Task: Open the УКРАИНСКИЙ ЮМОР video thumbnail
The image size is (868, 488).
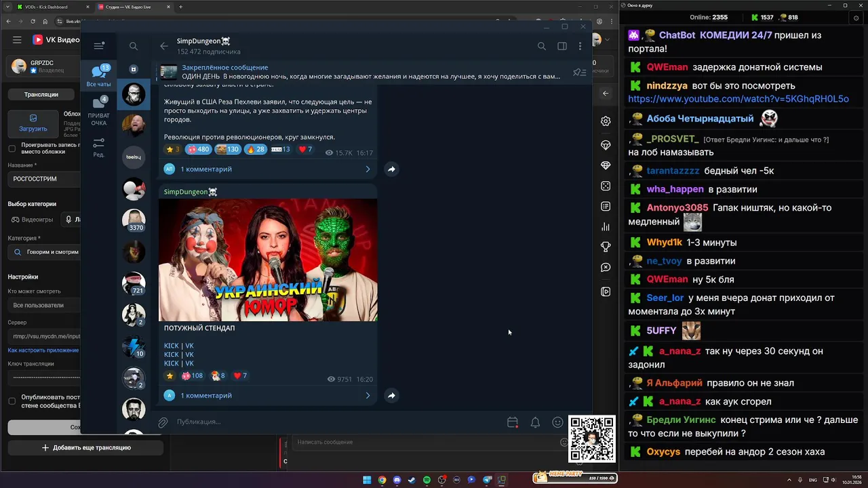Action: tap(268, 260)
